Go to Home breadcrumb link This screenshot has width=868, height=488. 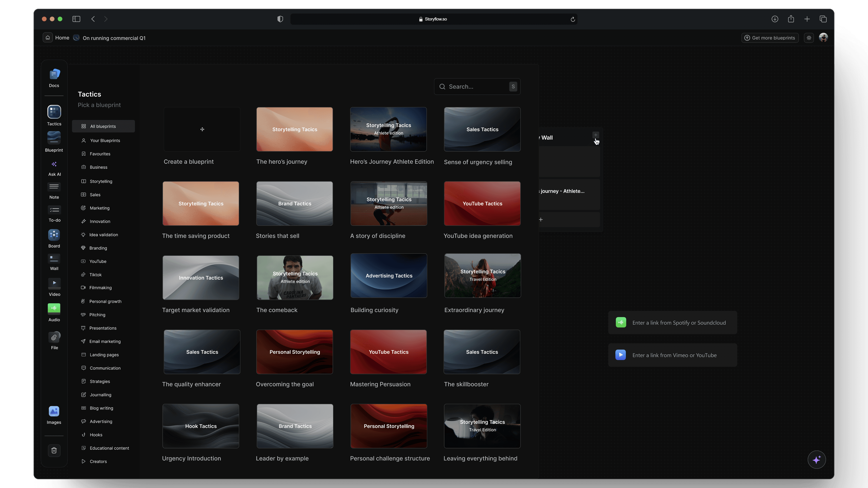[62, 38]
